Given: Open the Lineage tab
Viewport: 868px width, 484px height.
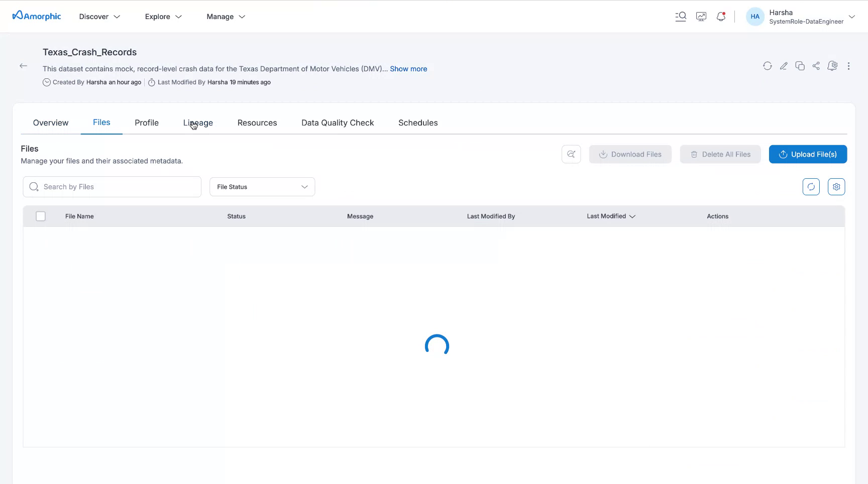Looking at the screenshot, I should pyautogui.click(x=198, y=123).
